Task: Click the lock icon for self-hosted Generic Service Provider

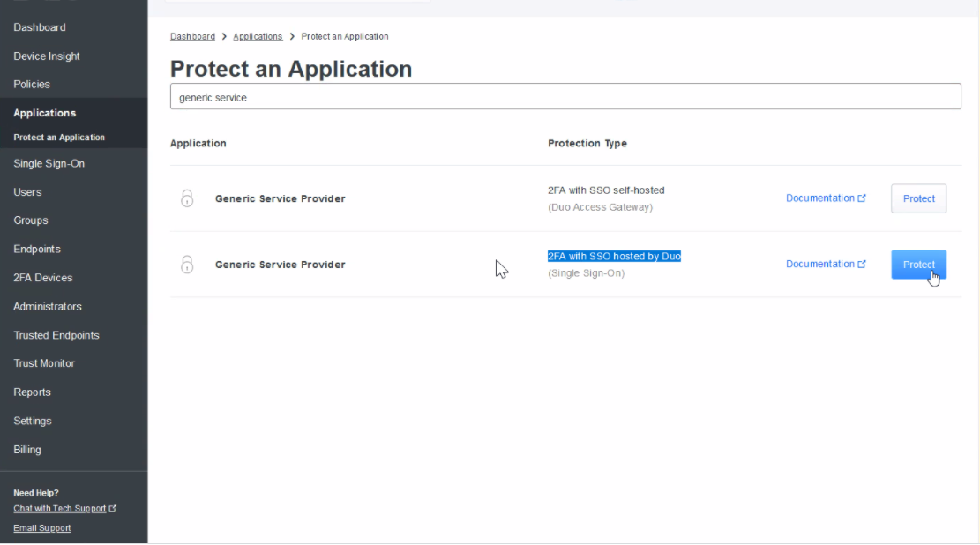Action: click(x=187, y=198)
